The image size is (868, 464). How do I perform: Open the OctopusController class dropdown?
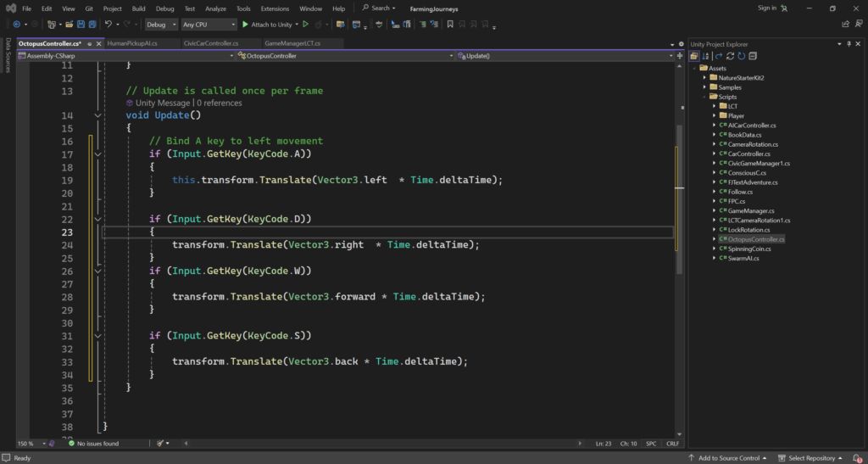coord(346,56)
